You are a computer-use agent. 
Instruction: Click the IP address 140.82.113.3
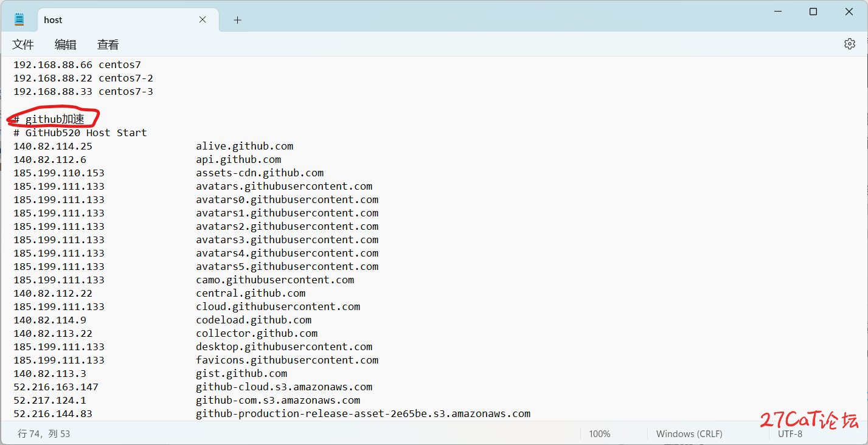50,373
